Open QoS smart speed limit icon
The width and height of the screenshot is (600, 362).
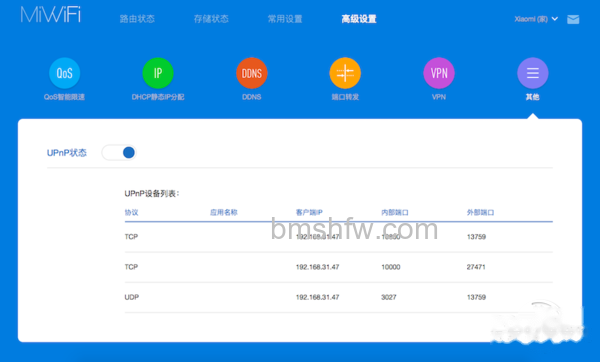pyautogui.click(x=64, y=73)
